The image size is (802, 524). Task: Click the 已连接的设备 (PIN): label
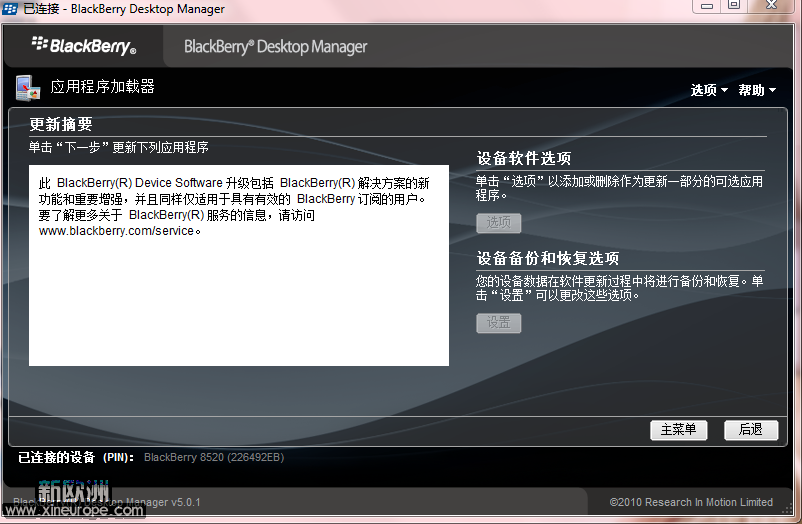[x=76, y=457]
